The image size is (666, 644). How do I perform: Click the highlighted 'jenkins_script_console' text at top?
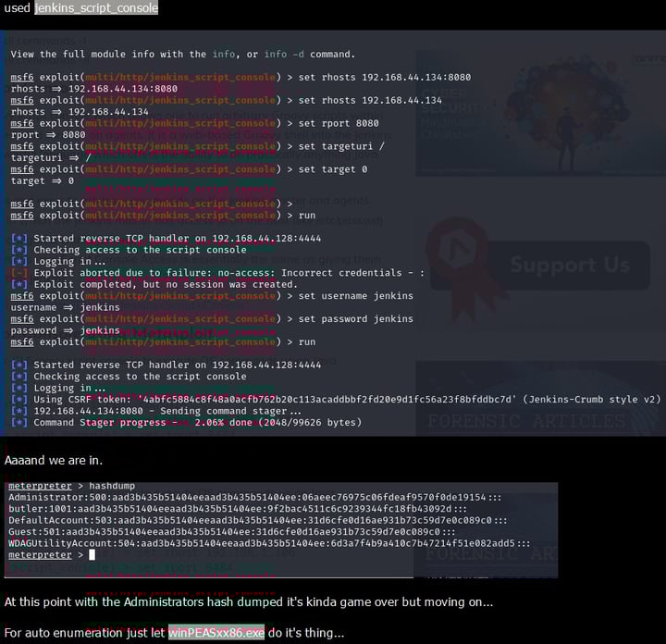pos(96,7)
